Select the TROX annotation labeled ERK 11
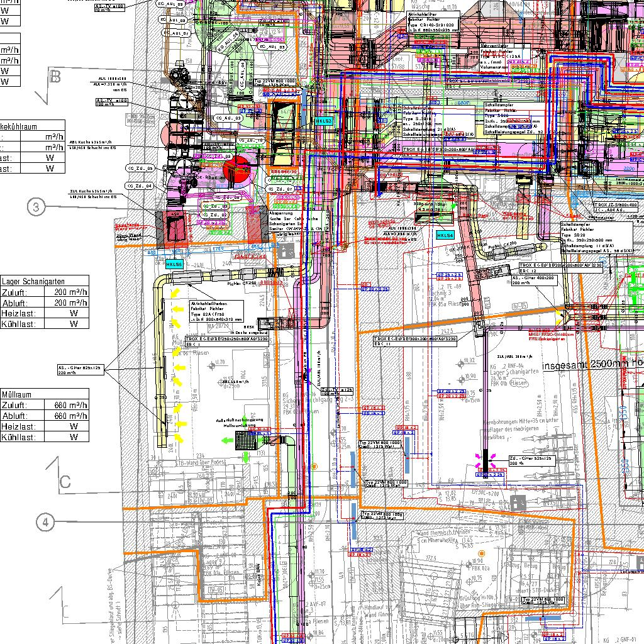The image size is (644, 644). pos(415,341)
